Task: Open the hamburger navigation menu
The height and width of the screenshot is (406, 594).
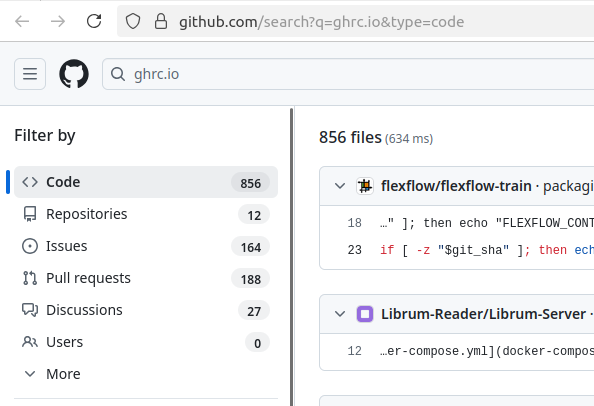Action: [x=30, y=74]
